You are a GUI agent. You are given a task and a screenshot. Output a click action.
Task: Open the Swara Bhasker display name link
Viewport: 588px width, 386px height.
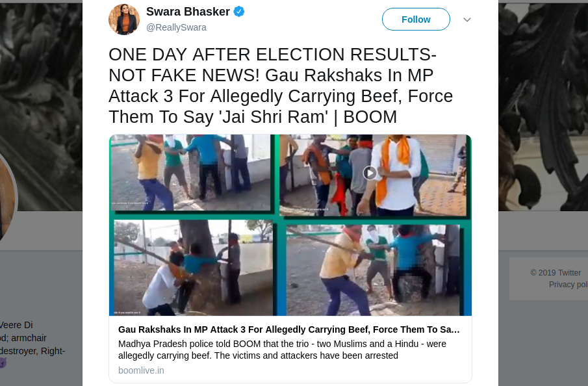click(188, 12)
